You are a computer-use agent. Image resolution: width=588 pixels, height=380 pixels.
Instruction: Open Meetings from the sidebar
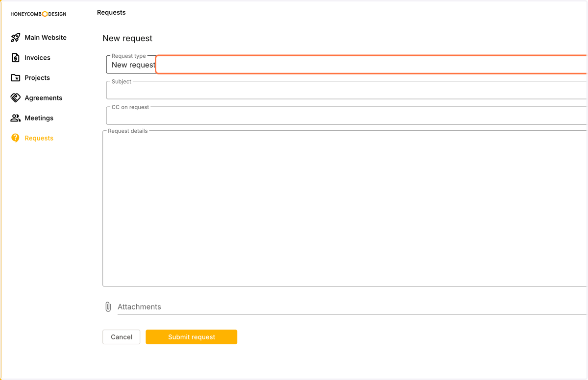coord(39,118)
